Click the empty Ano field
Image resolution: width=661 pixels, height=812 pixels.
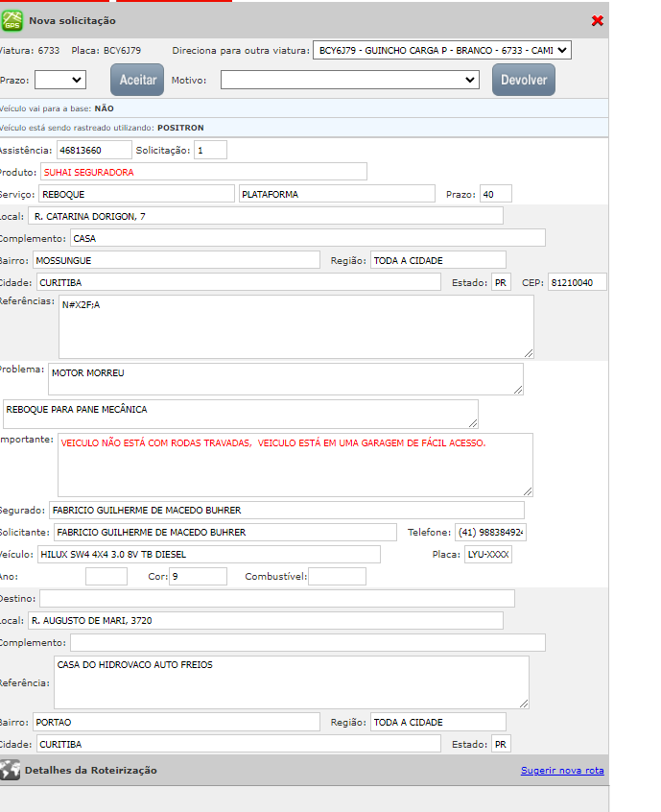pyautogui.click(x=106, y=577)
